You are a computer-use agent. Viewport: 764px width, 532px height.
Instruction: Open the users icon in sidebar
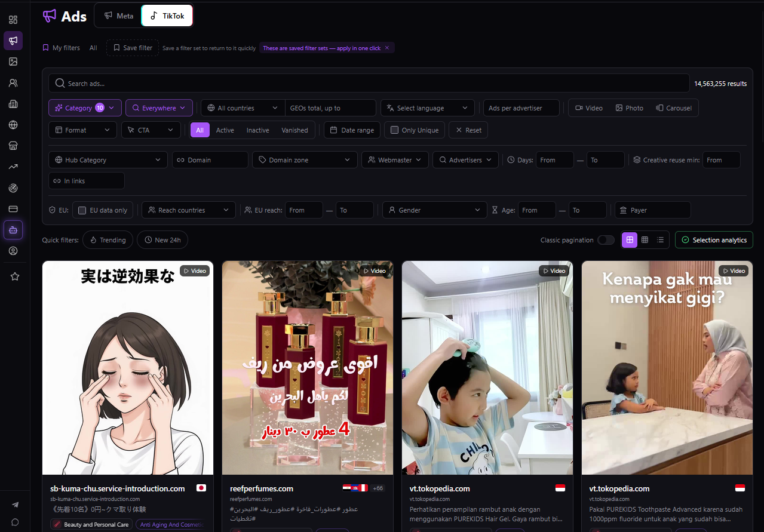pos(13,83)
